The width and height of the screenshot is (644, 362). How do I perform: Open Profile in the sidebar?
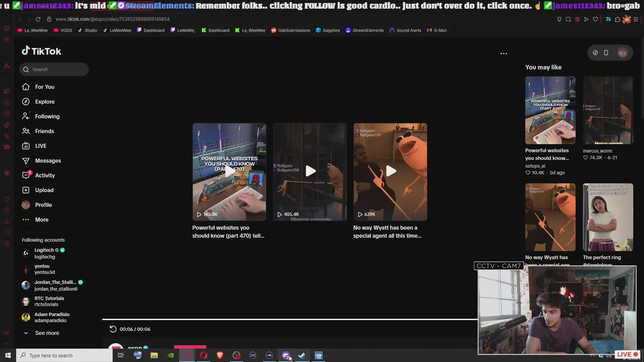point(37,205)
